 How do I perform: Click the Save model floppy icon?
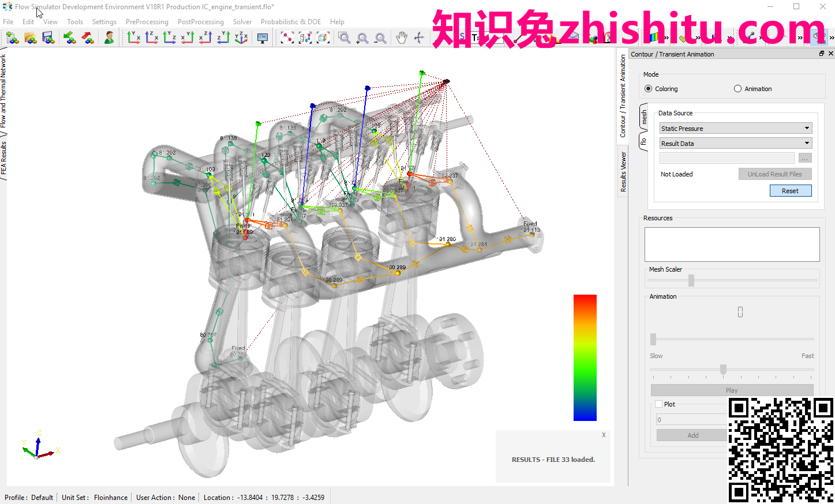tap(48, 38)
